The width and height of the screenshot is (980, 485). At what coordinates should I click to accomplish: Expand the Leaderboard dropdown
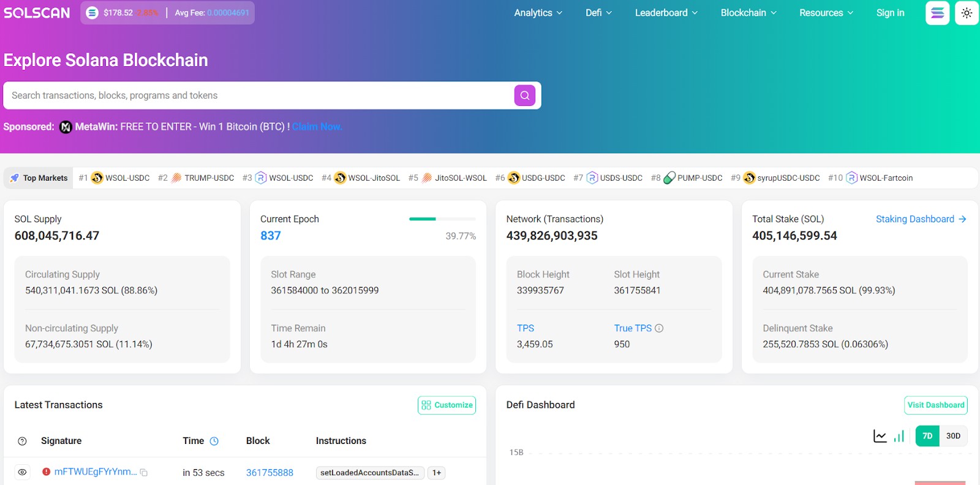point(666,13)
